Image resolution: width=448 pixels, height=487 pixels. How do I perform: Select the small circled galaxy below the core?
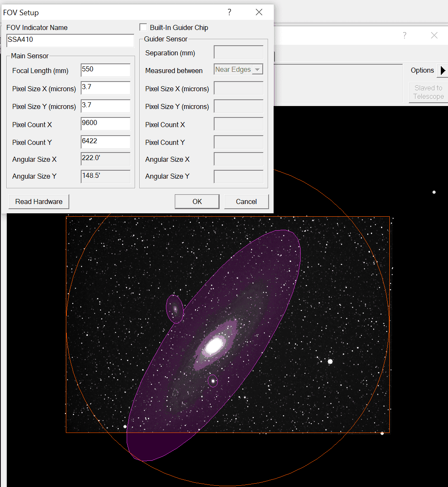(x=213, y=381)
